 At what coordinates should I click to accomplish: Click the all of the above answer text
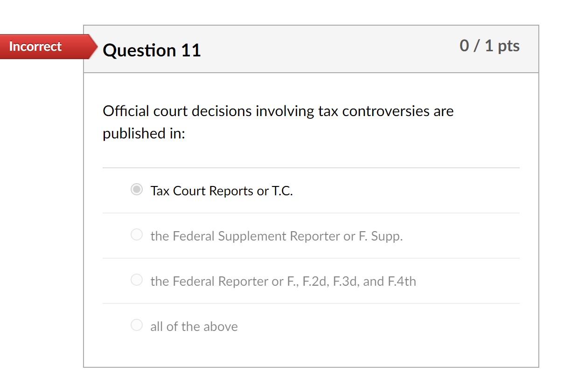pos(194,326)
